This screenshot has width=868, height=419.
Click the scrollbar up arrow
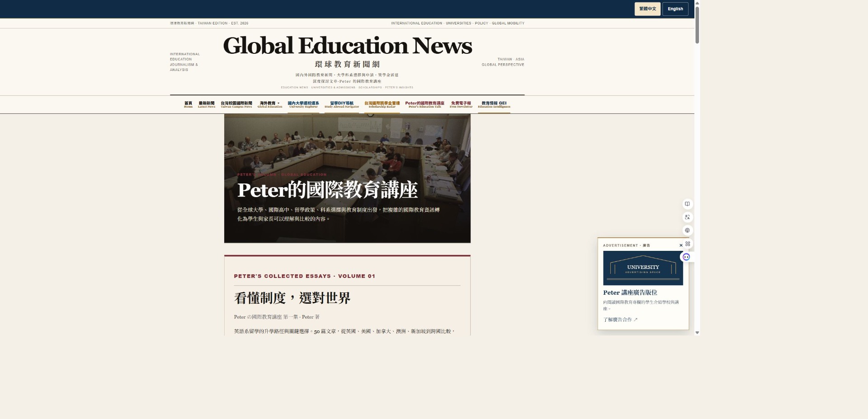tap(697, 3)
